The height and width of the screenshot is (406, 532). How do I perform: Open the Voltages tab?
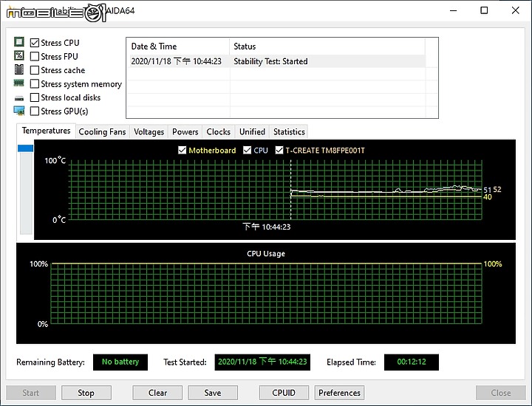click(x=149, y=132)
